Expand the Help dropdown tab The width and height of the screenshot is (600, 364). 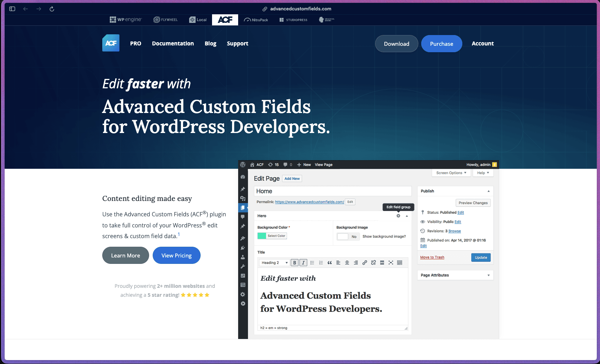coord(483,173)
